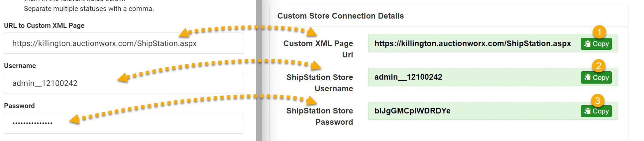Click the URL to Custom XML Page label
644x141 pixels.
(44, 26)
